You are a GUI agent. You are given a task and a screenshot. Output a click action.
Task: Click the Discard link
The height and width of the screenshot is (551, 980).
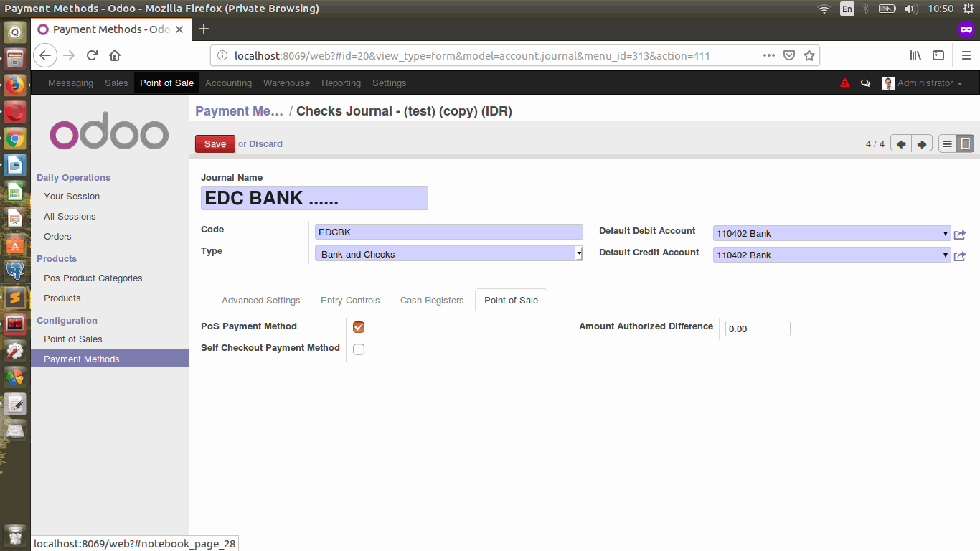pyautogui.click(x=265, y=144)
